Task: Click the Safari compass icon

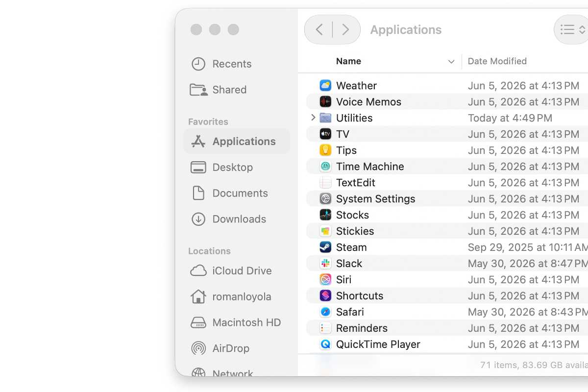Action: [x=325, y=312]
